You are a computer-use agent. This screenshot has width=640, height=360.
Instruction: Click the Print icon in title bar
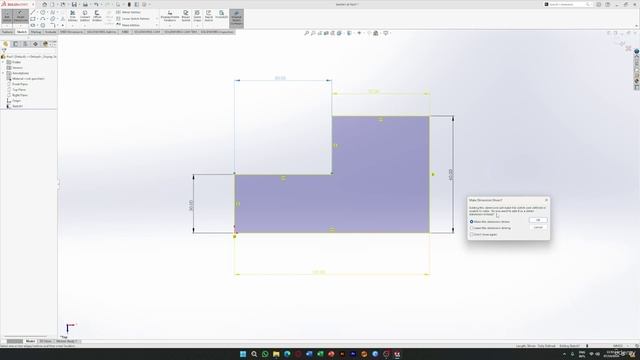click(85, 4)
